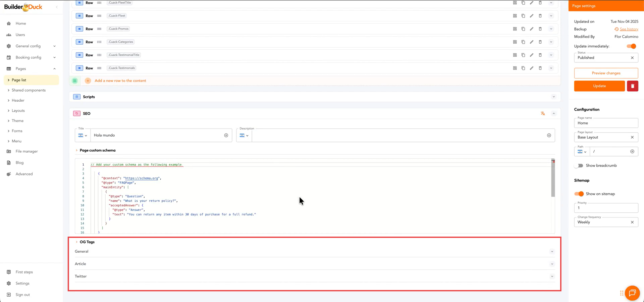Click the edit pencil icon for Cuack-Fleet row
Image resolution: width=644 pixels, height=302 pixels.
coord(532,16)
